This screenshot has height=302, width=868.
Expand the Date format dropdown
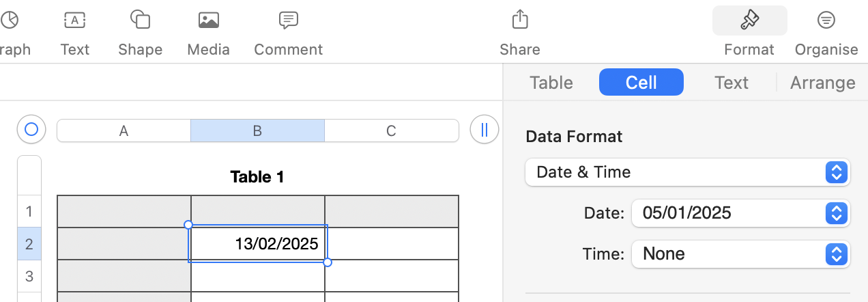740,213
